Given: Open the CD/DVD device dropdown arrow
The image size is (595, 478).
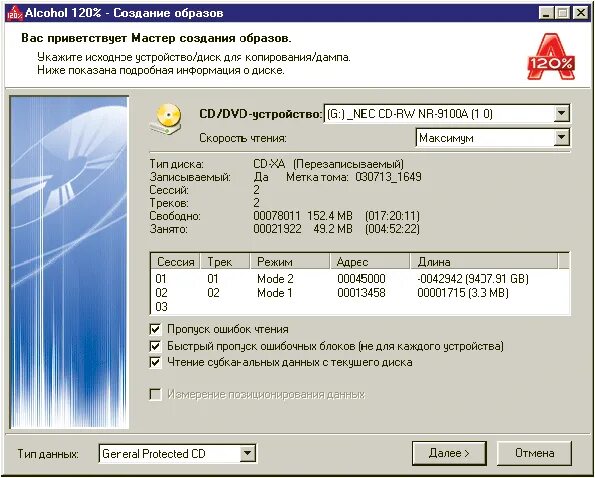Looking at the screenshot, I should [x=562, y=113].
